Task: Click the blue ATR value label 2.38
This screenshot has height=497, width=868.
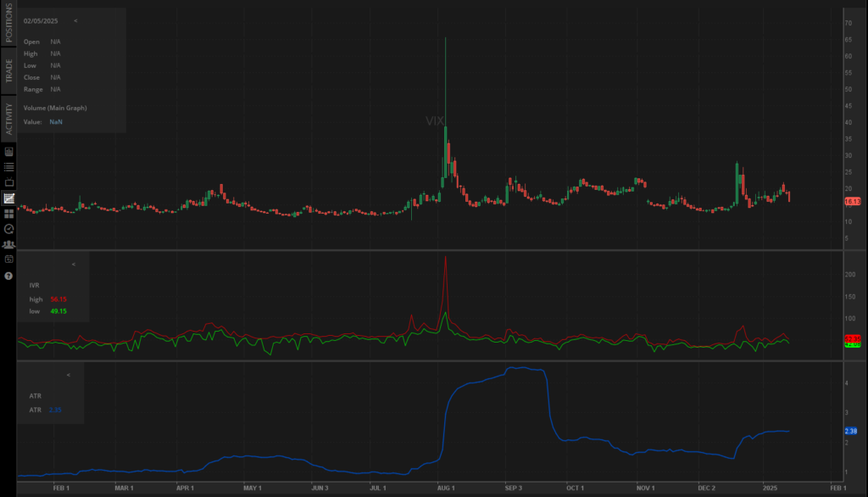Action: tap(852, 431)
